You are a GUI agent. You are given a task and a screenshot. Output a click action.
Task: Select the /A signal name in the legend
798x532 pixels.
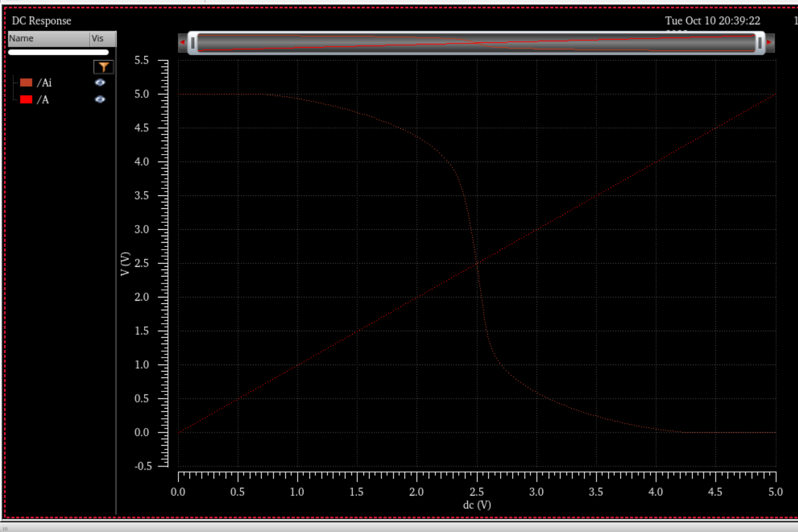43,99
